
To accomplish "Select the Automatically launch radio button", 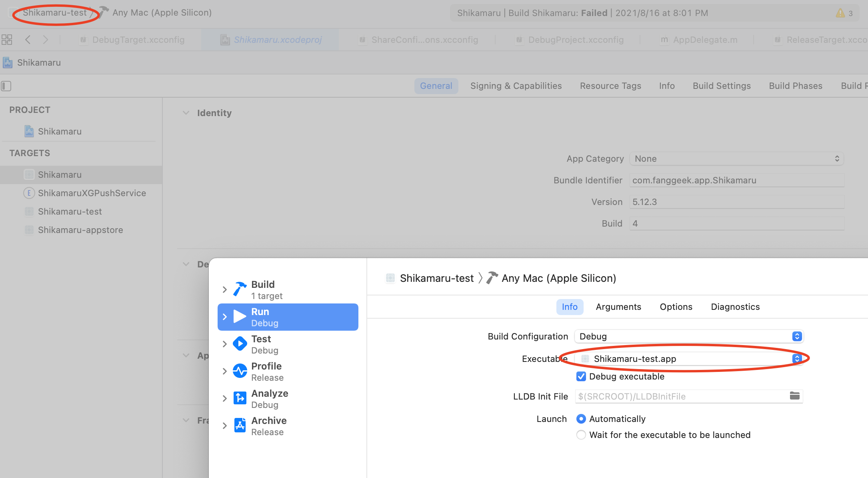I will pyautogui.click(x=581, y=419).
